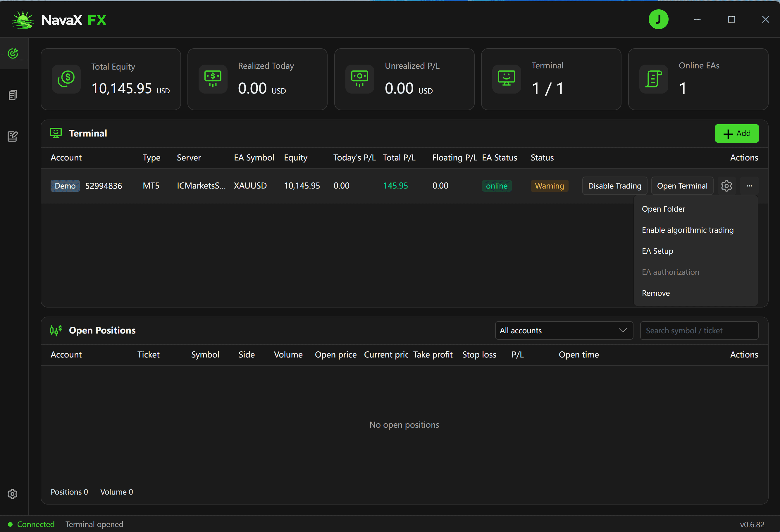780x532 pixels.
Task: Click Stop loss column header
Action: pyautogui.click(x=479, y=355)
